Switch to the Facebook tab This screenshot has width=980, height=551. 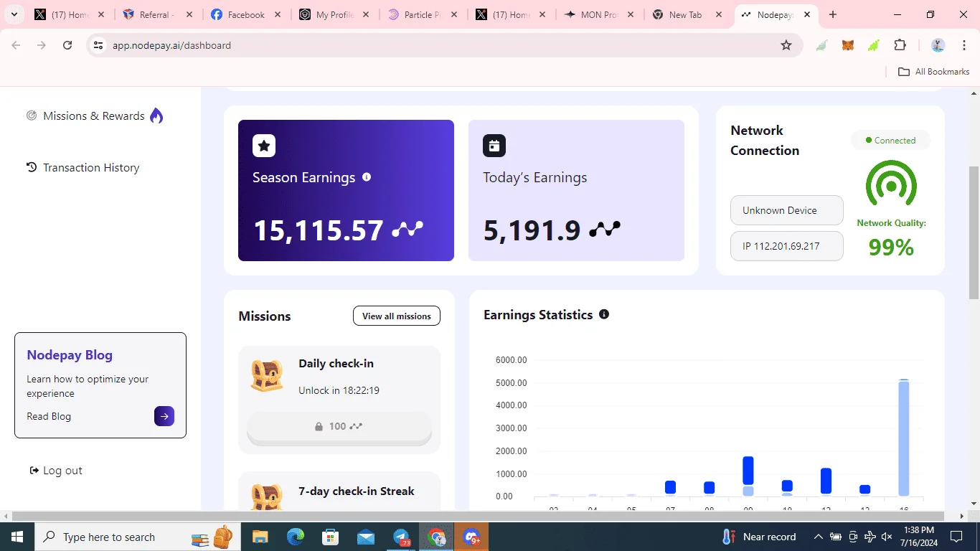click(246, 14)
